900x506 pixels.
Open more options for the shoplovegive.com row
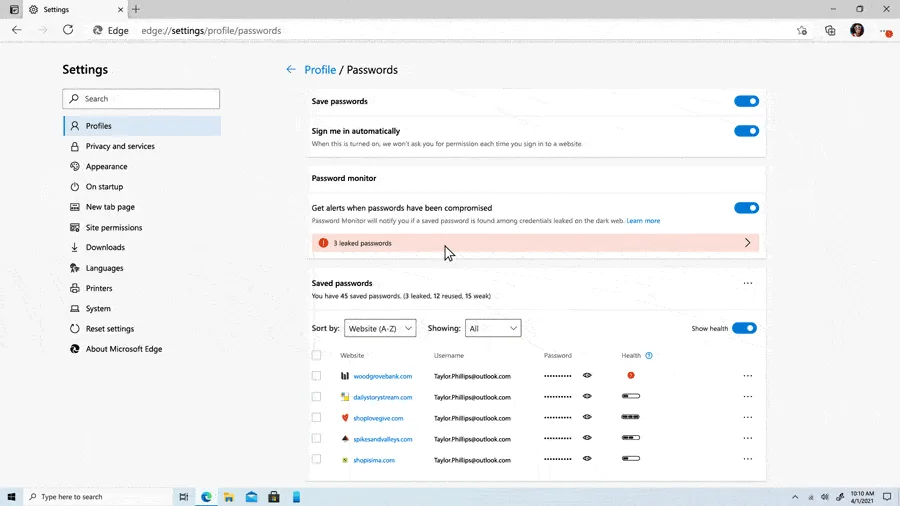747,418
